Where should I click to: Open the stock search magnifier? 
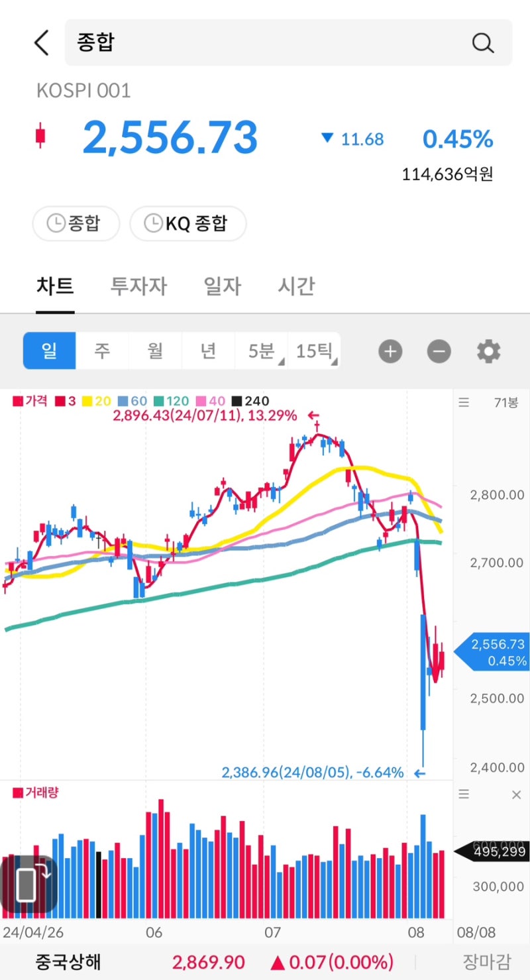pos(483,42)
